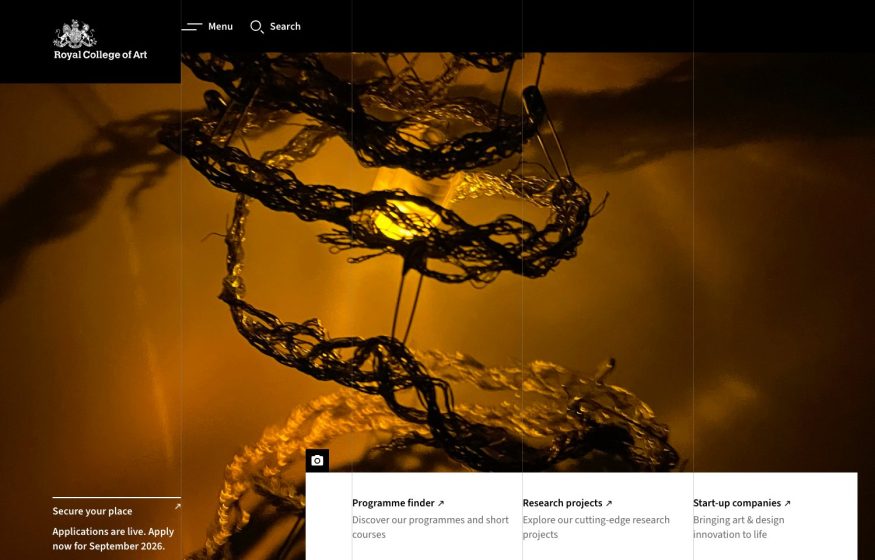
Task: Open the Programme finder link
Action: pyautogui.click(x=393, y=504)
